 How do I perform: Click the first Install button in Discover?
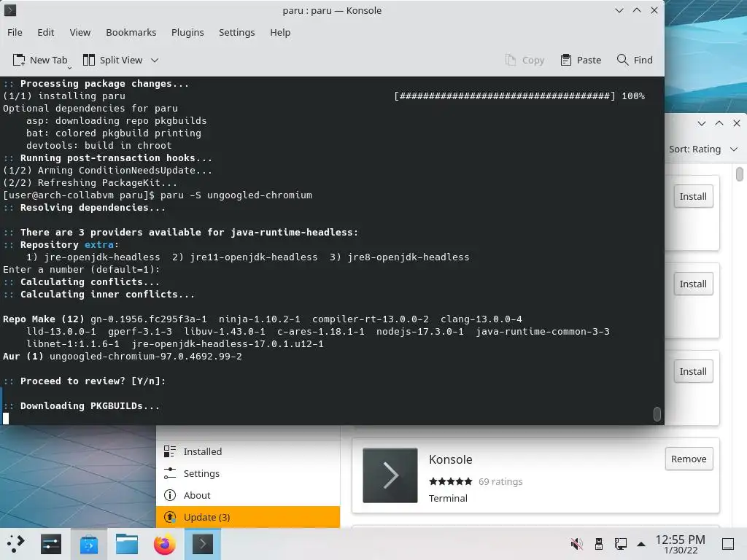(693, 196)
